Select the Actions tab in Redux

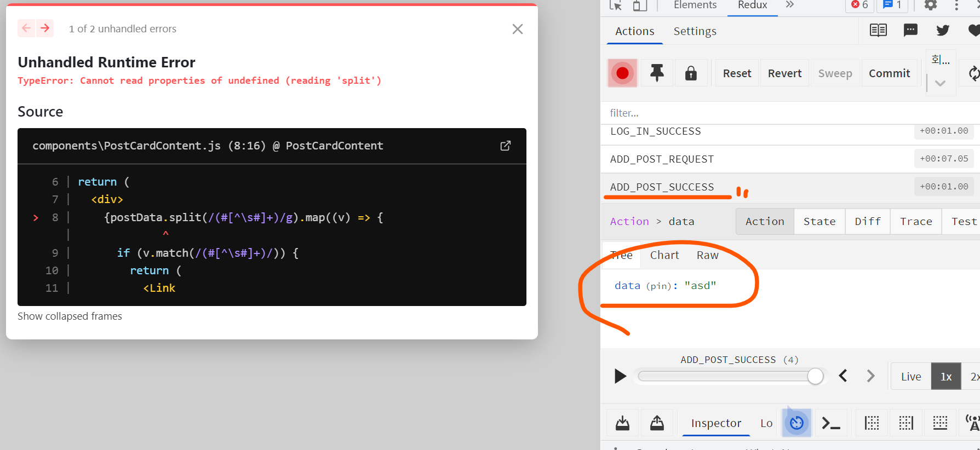coord(634,31)
